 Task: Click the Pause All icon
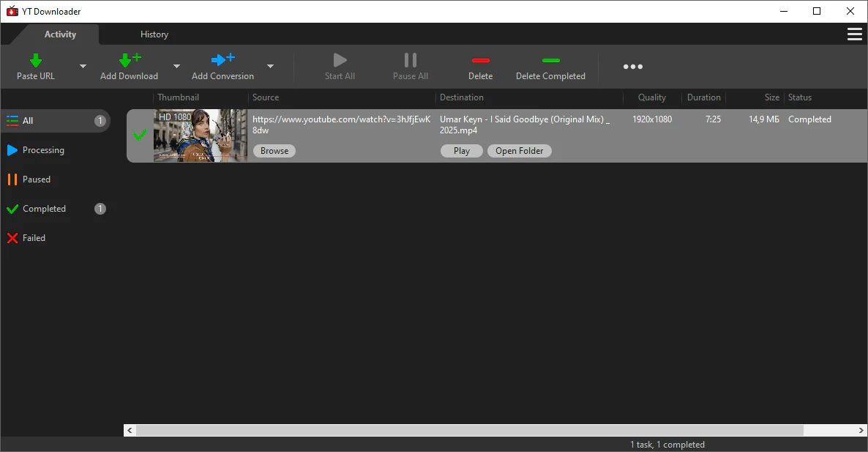pos(411,60)
